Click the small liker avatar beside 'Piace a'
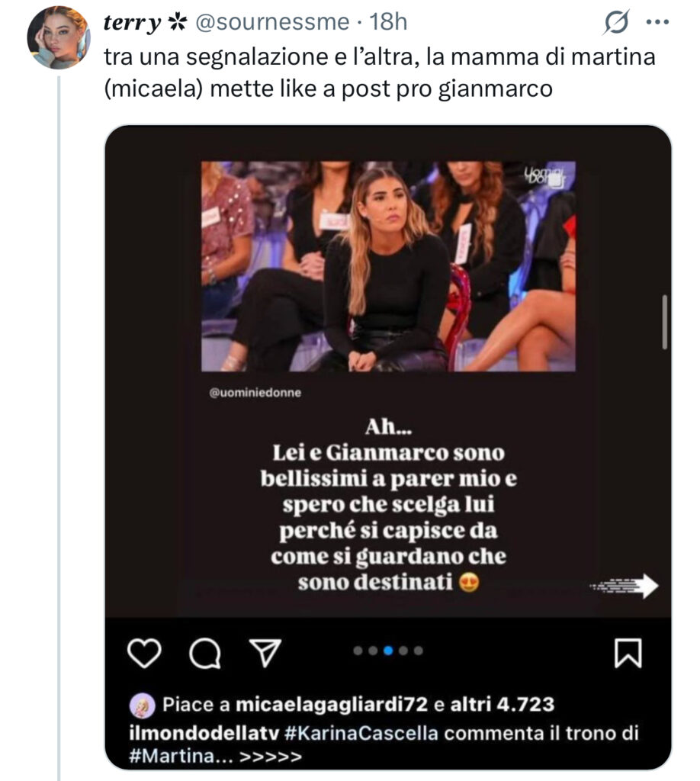 pos(143,705)
